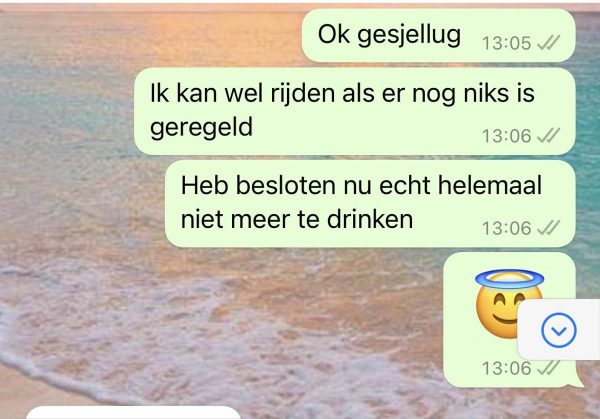Tap read ticks on 'niet meer te drinken'

point(548,228)
